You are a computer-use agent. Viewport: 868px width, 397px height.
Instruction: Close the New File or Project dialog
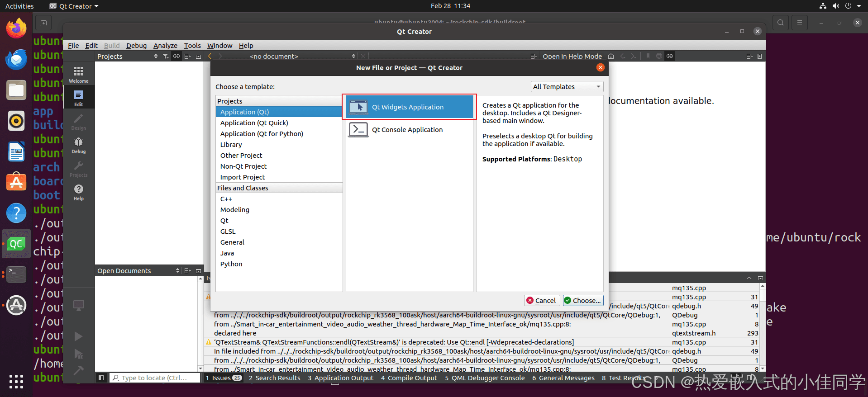(601, 67)
